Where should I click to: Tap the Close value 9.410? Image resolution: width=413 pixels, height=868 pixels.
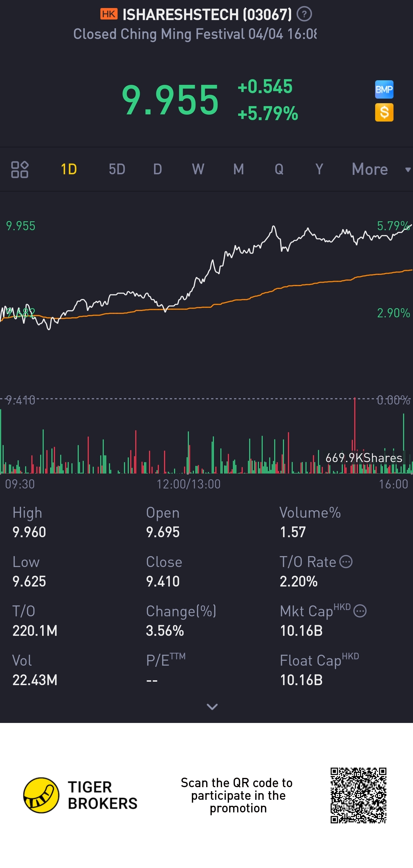pyautogui.click(x=163, y=581)
